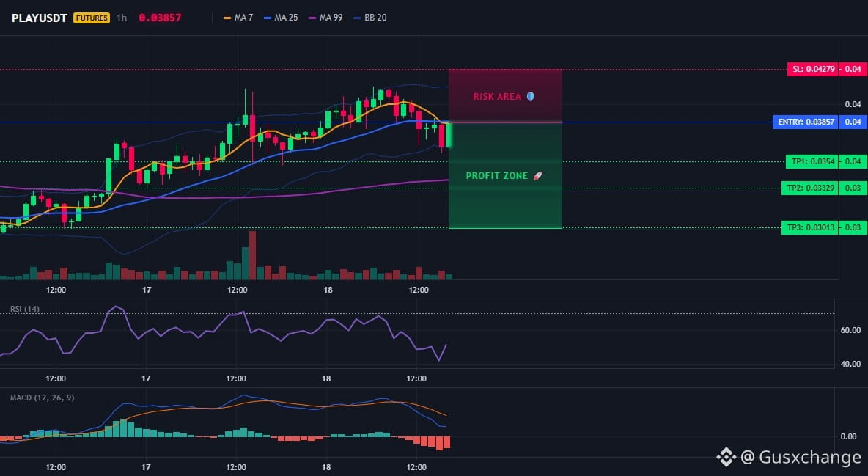Click the PLAYUSDT symbol name
The width and height of the screenshot is (868, 476).
pos(40,18)
